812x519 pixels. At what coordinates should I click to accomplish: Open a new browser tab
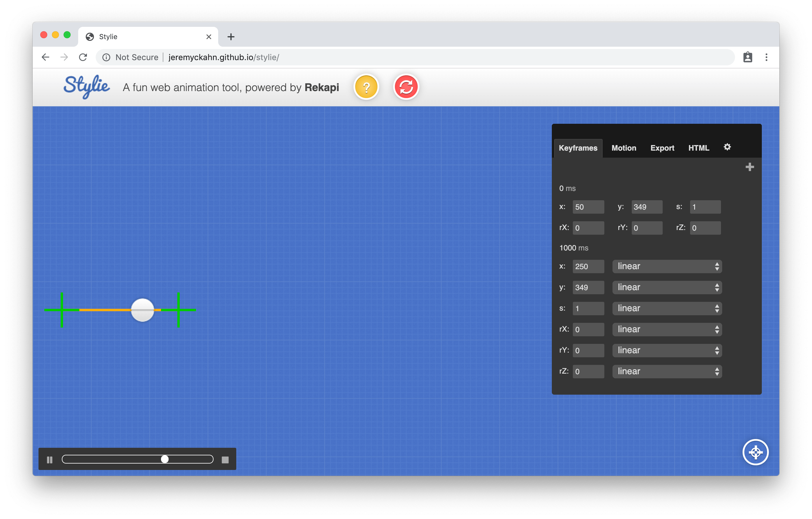[x=231, y=37]
